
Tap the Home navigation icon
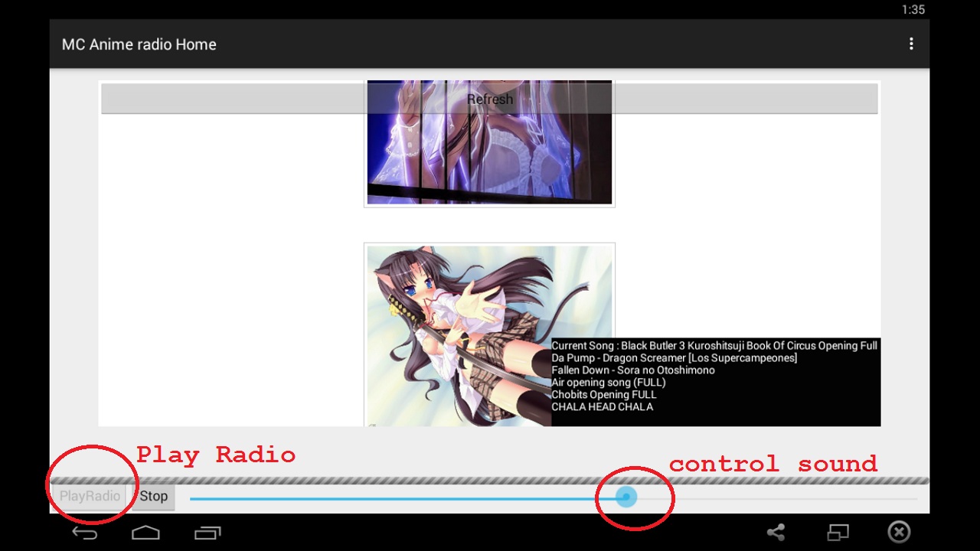145,532
